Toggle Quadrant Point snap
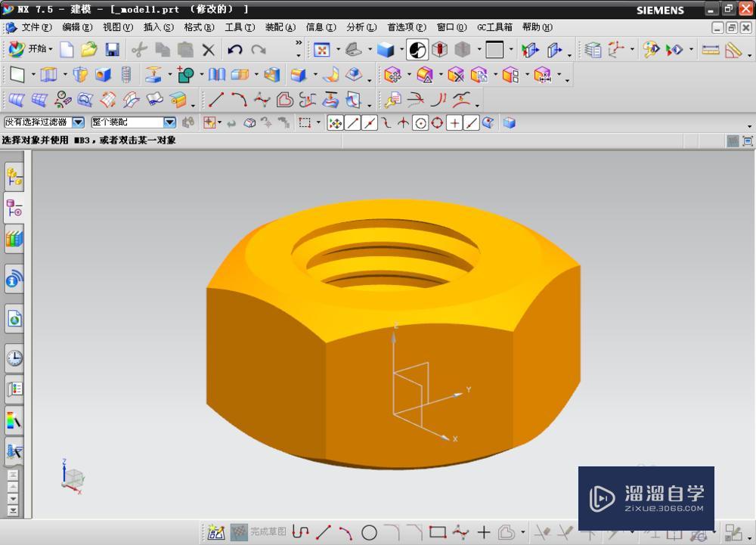756x545 pixels. pos(437,123)
